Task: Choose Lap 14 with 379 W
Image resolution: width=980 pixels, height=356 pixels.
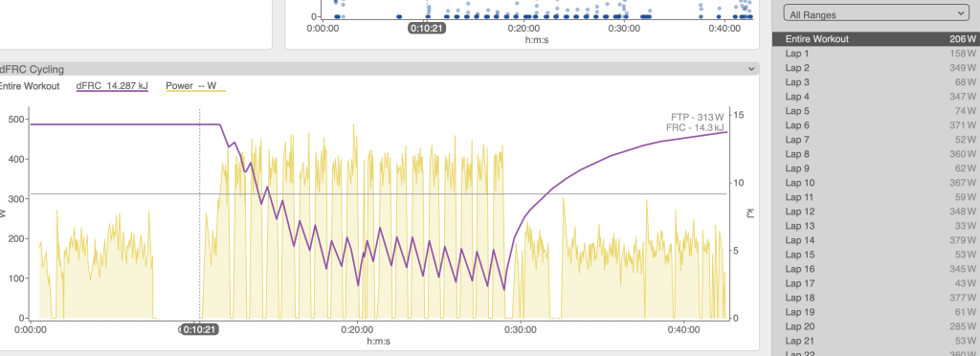Action: coord(877,240)
